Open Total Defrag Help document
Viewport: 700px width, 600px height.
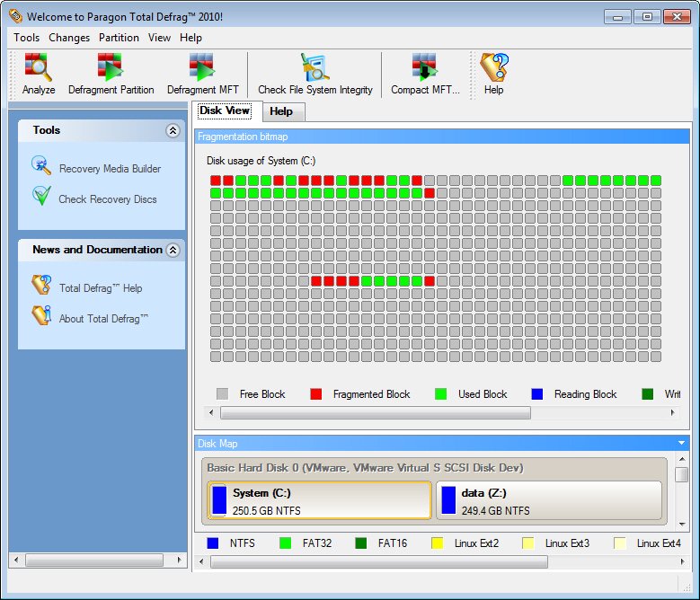(100, 288)
